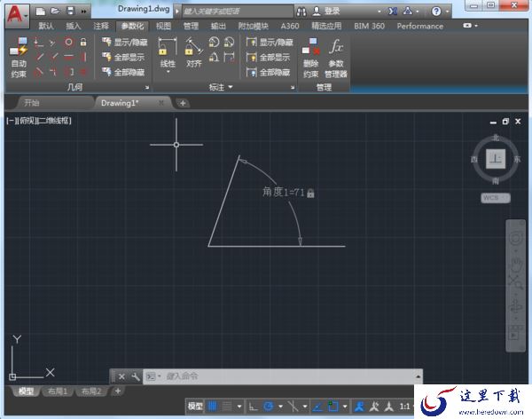Image resolution: width=532 pixels, height=419 pixels.
Task: Toggle object snap tracking in status bar
Action: coord(317,406)
